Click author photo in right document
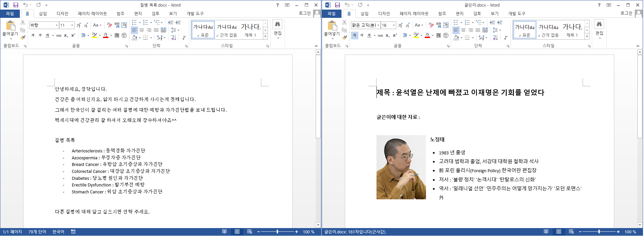Screen dimensions: 644x236 [401, 167]
